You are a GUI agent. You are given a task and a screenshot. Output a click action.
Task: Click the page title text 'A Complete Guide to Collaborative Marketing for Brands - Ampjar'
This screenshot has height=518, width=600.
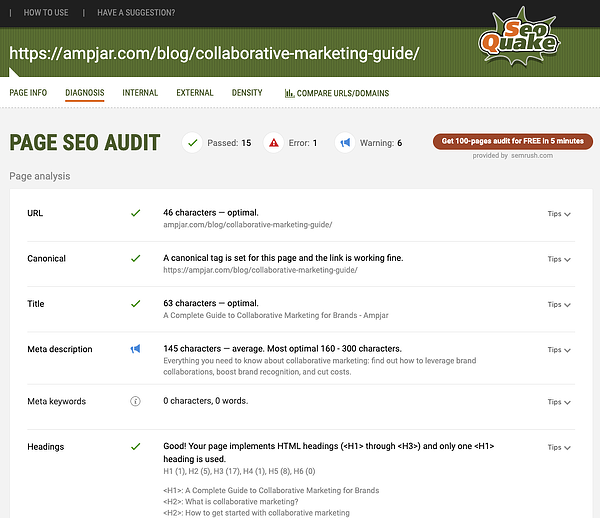[x=276, y=315]
